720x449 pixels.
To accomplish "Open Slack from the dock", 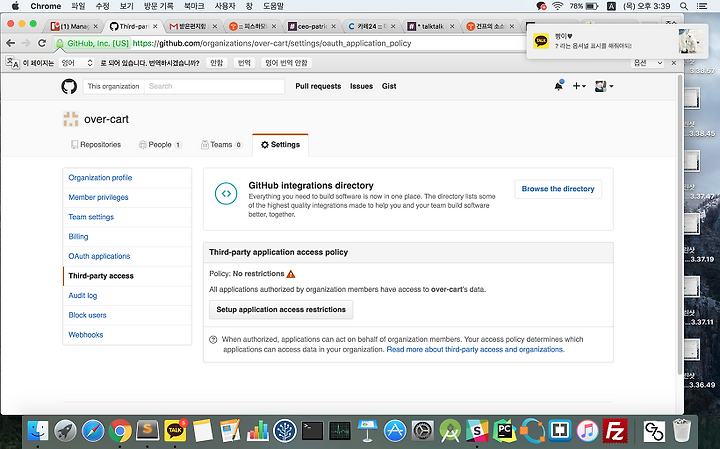I will (477, 431).
